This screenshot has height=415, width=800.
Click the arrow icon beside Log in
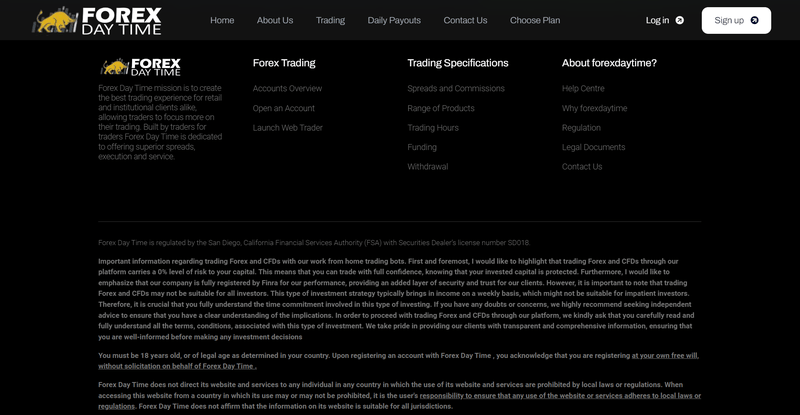tap(680, 20)
